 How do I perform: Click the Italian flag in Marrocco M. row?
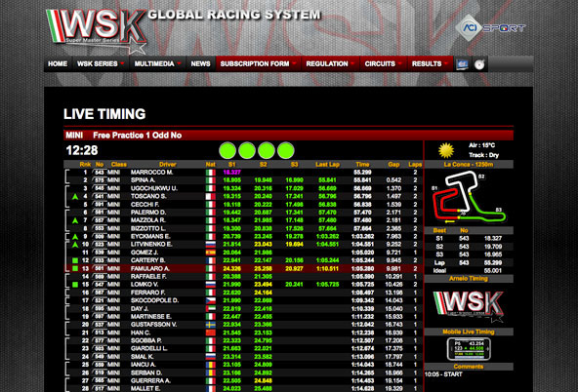(211, 173)
